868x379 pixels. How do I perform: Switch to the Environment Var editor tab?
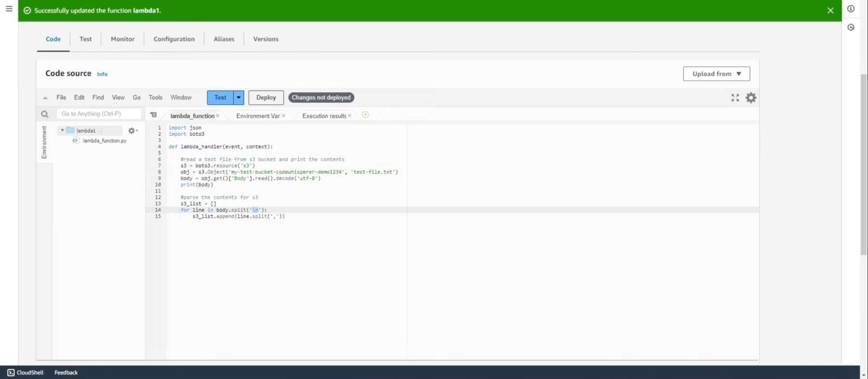point(257,115)
